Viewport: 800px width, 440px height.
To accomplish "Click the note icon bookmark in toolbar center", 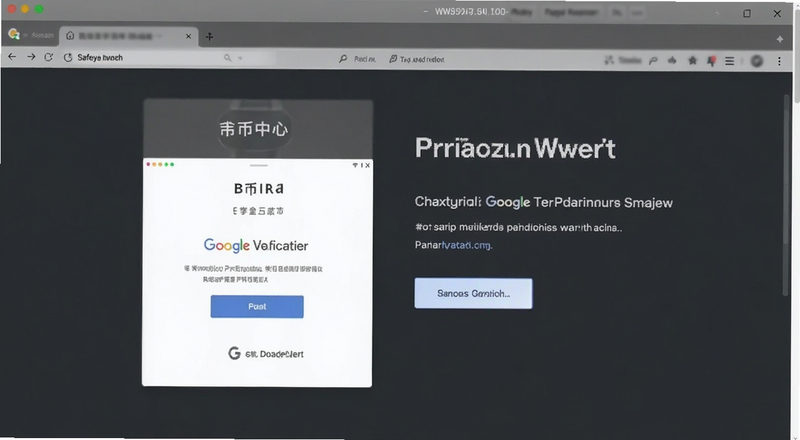I will tap(393, 59).
